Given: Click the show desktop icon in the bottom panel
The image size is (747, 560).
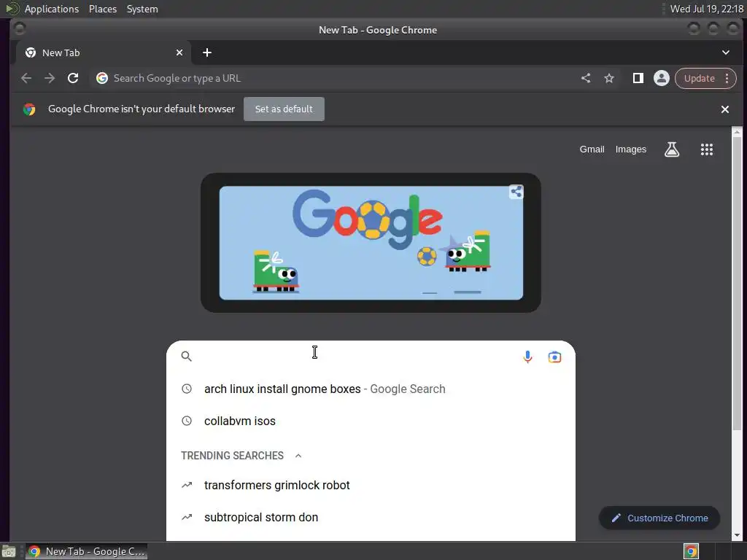Looking at the screenshot, I should coord(9,551).
